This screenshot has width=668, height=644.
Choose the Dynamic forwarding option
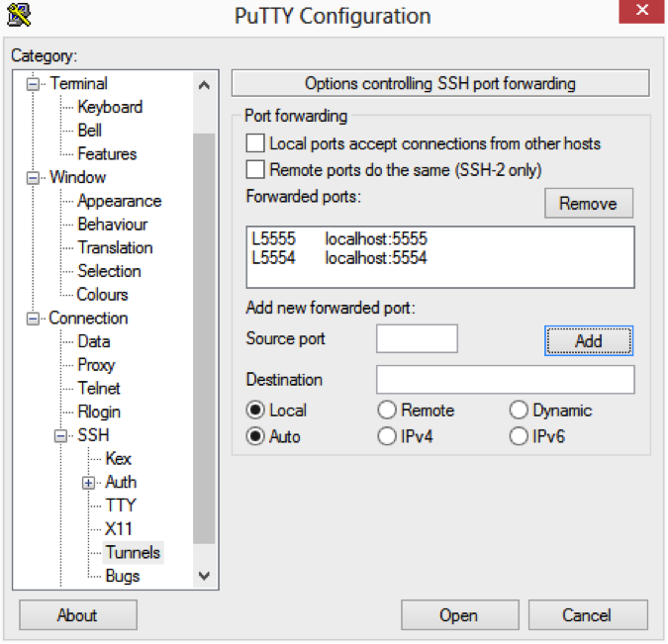click(x=519, y=411)
